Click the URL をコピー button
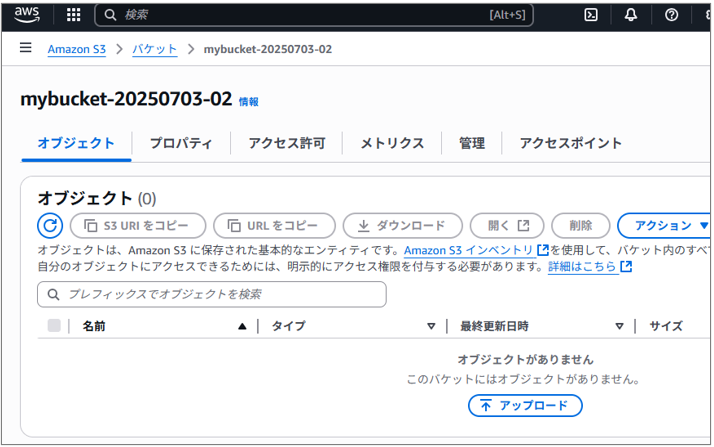 (275, 226)
